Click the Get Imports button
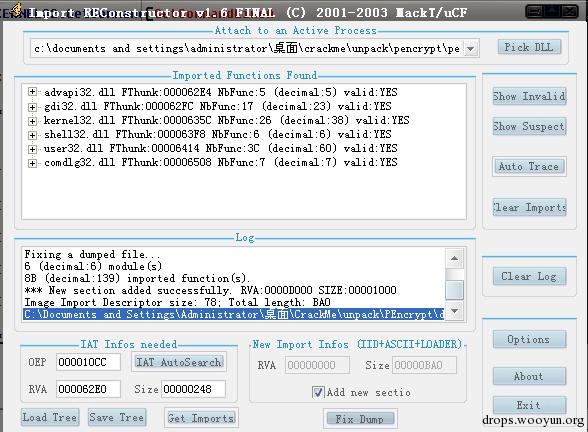Image resolution: width=588 pixels, height=432 pixels. pyautogui.click(x=201, y=418)
